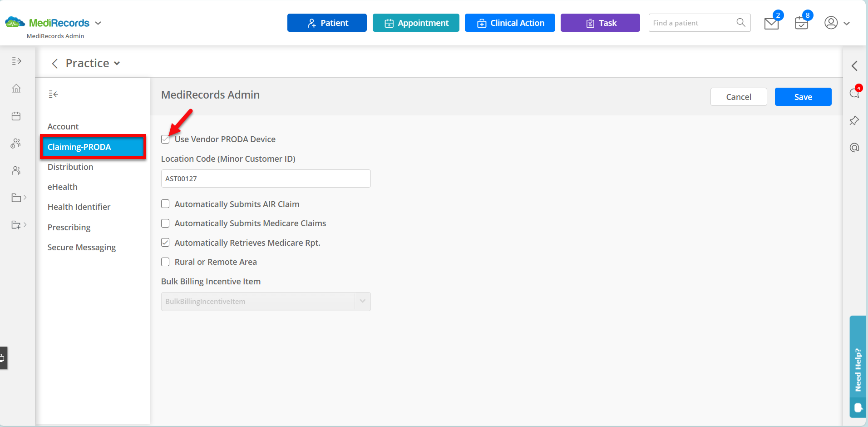Open the chat messages icon with badge

click(854, 93)
